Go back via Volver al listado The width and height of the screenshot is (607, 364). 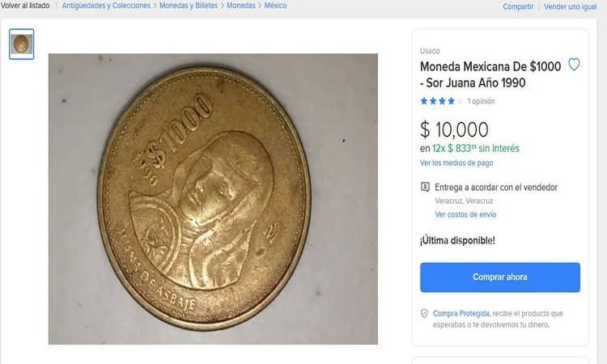(25, 6)
